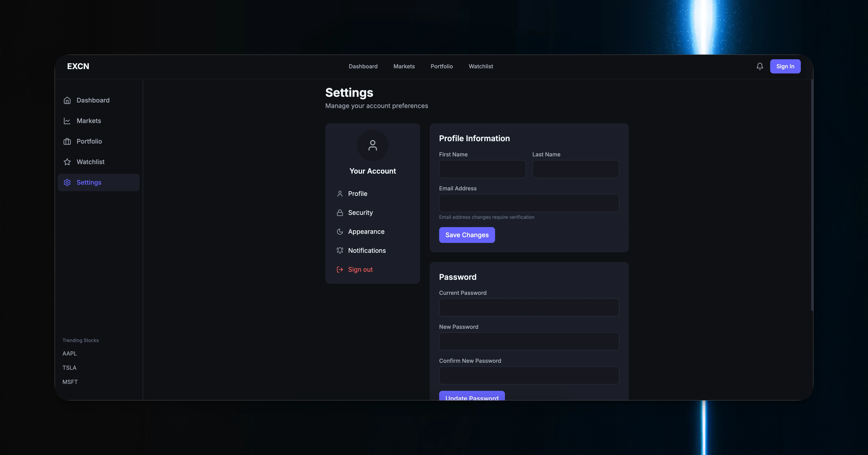Click the 'Password' section heading
Viewport: 868px width, 455px height.
tap(458, 277)
